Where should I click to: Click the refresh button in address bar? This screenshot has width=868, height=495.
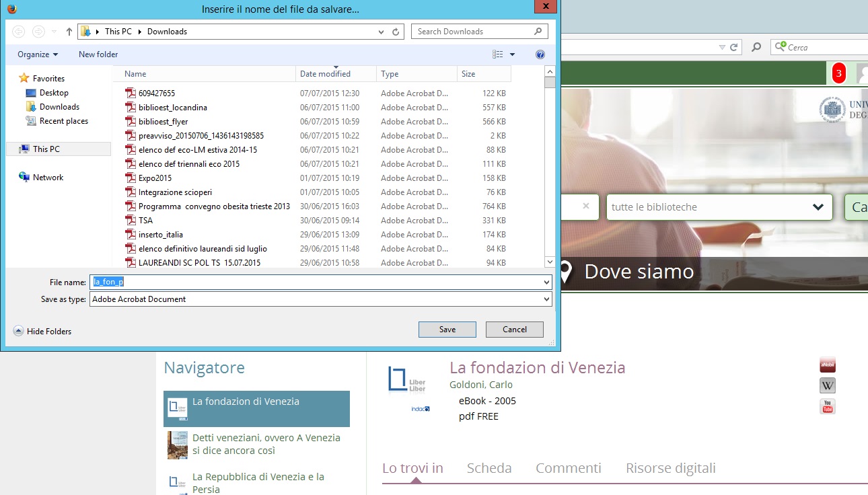click(x=396, y=32)
